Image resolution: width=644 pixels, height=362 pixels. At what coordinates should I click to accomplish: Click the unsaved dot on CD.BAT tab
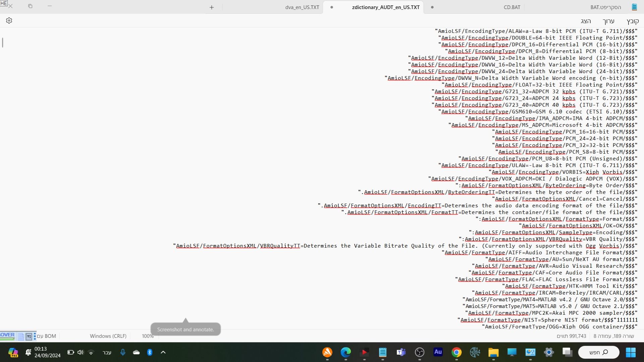(x=432, y=7)
